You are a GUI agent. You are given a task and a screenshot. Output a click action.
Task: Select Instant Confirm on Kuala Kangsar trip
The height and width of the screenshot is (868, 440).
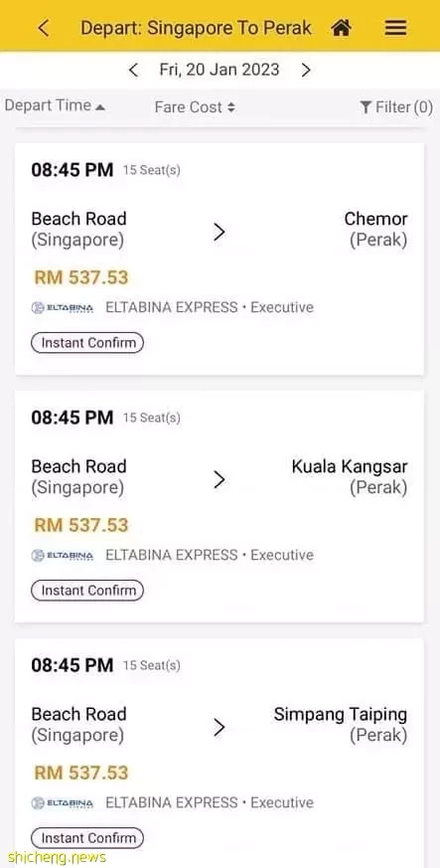pos(87,591)
